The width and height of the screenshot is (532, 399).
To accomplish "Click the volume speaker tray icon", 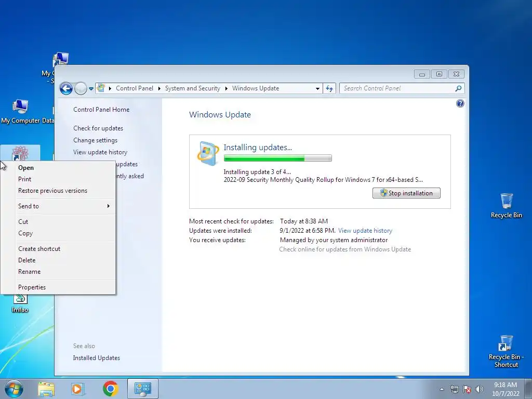I will click(x=480, y=389).
